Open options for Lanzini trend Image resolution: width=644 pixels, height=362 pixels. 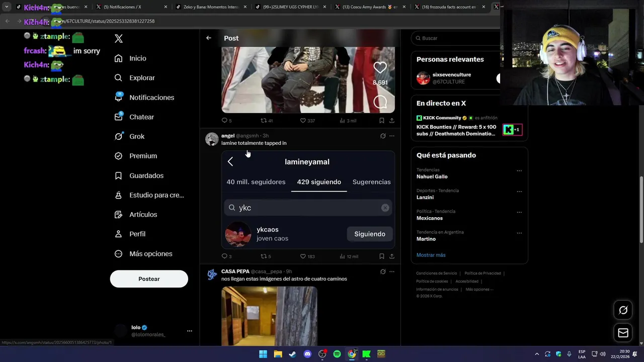coord(519,191)
